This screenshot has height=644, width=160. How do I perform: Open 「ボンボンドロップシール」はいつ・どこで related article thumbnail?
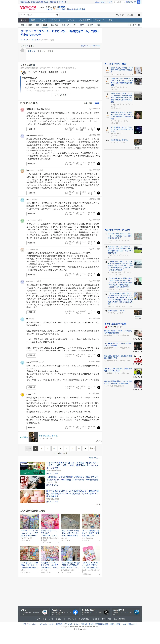[30, 521]
